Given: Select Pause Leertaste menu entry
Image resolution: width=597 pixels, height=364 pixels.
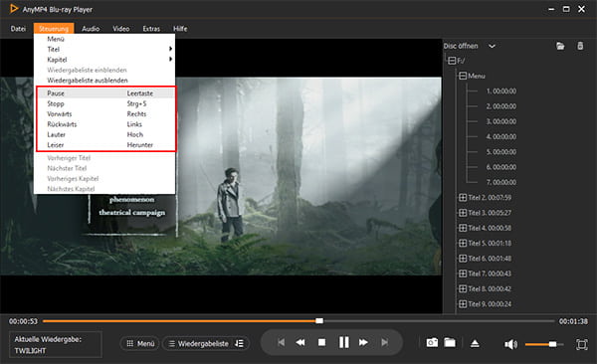Looking at the screenshot, I should click(x=105, y=93).
